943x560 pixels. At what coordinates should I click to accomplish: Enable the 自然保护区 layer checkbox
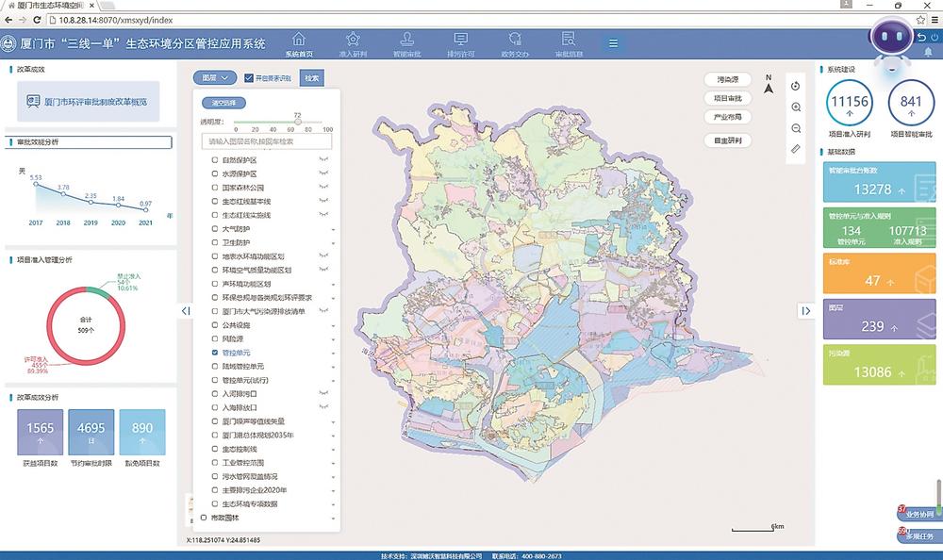(x=215, y=160)
